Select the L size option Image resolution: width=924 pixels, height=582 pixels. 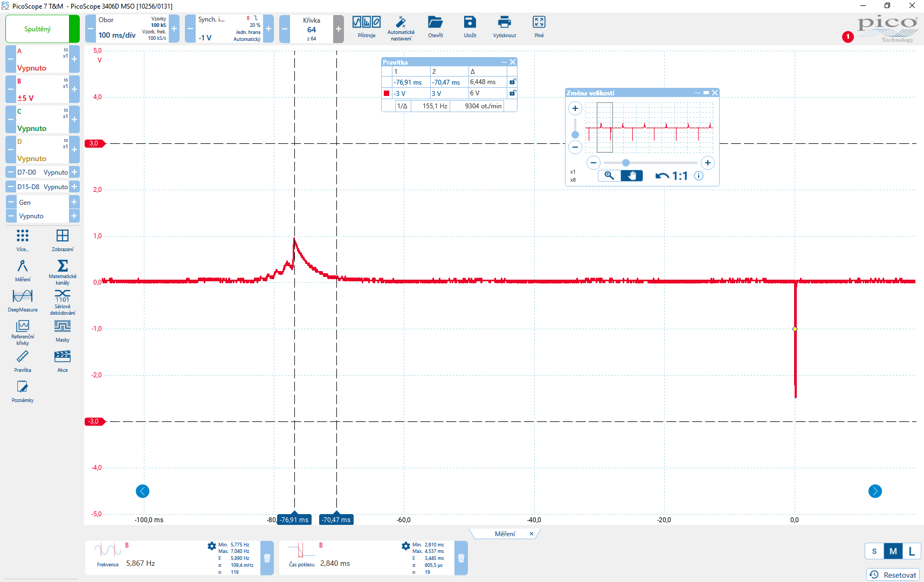pyautogui.click(x=911, y=551)
